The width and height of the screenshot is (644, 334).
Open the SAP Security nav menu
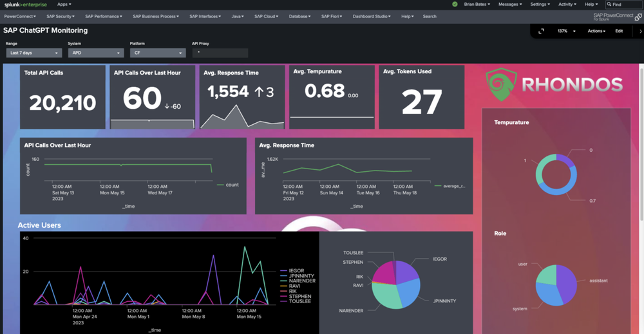coord(61,17)
